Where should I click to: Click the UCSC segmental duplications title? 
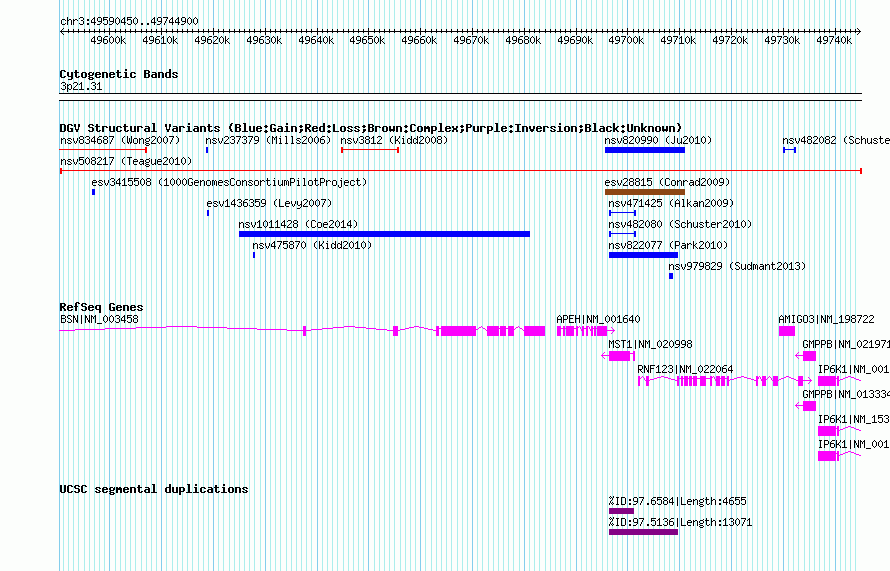click(x=154, y=489)
